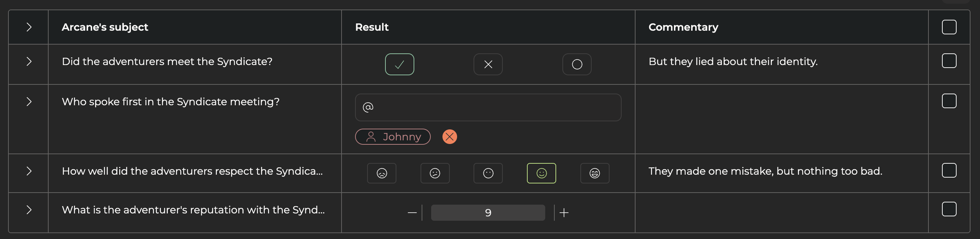Check the box for the reputation row
This screenshot has height=239, width=980.
[x=949, y=209]
